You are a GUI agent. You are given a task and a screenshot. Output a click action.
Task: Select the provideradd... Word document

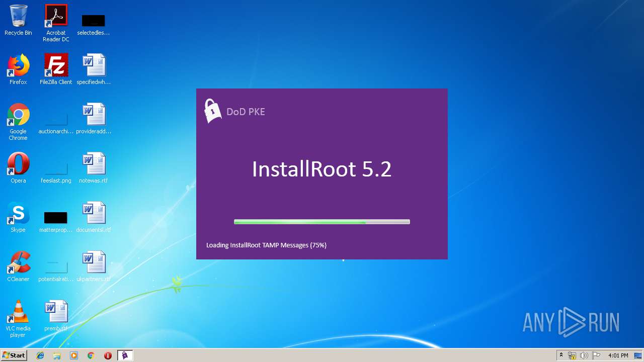(94, 119)
